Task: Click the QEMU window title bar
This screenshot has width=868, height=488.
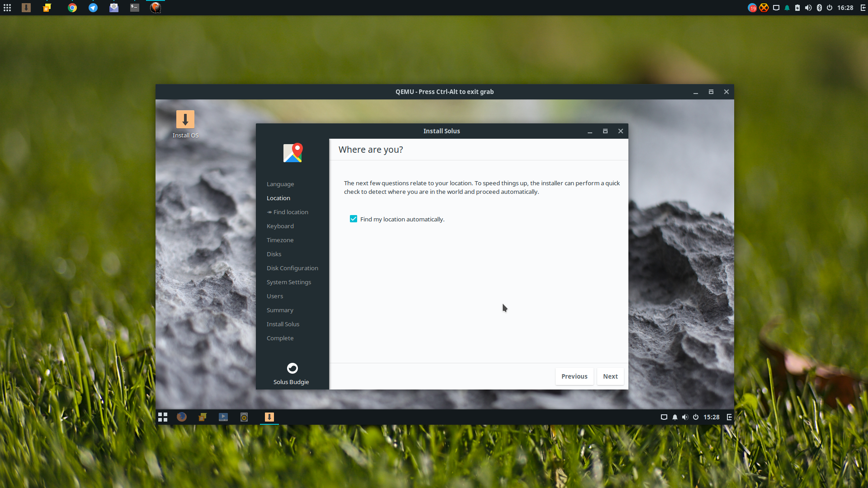Action: 444,92
